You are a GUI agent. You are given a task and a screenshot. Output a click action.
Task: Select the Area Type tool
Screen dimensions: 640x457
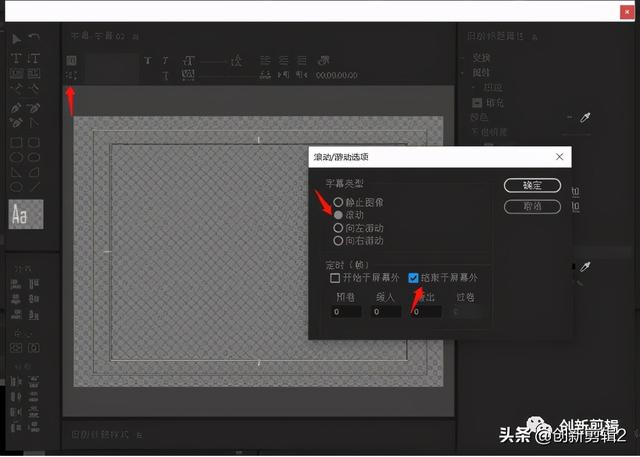click(x=16, y=73)
